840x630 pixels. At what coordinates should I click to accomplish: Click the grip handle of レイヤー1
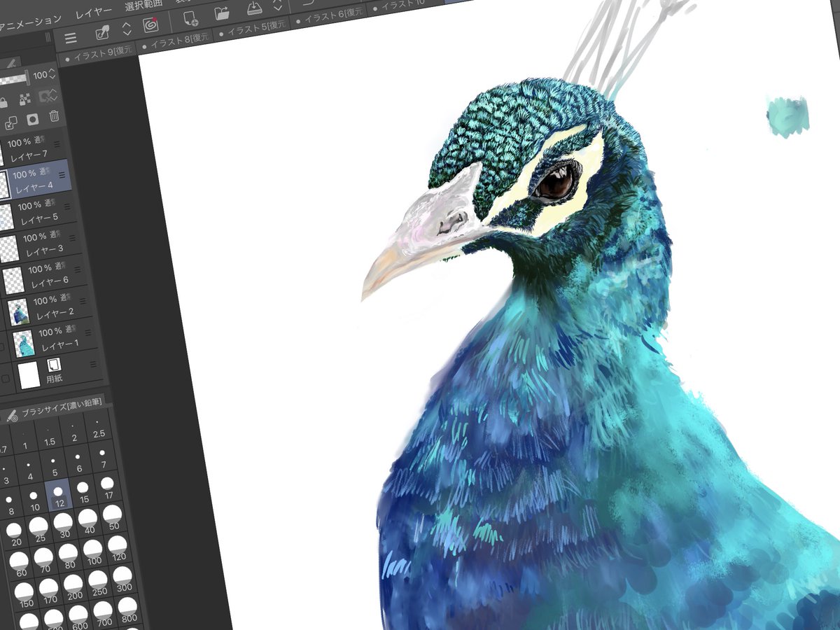[87, 332]
